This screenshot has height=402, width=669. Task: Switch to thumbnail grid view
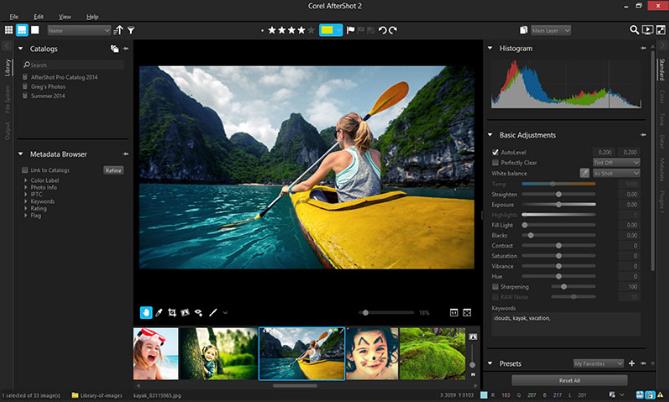click(x=9, y=30)
